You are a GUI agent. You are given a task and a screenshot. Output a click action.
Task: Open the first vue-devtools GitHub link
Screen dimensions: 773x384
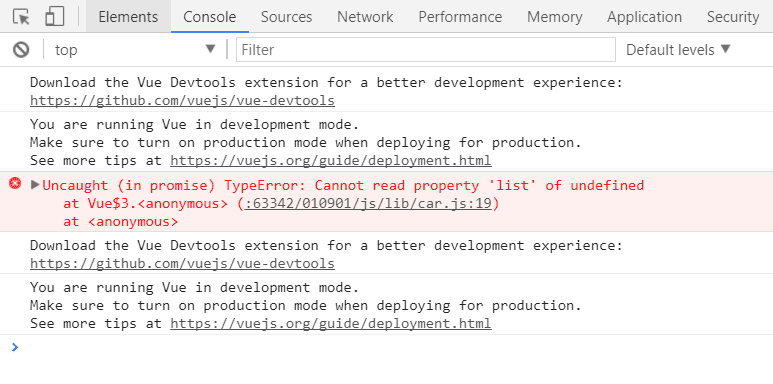point(182,101)
